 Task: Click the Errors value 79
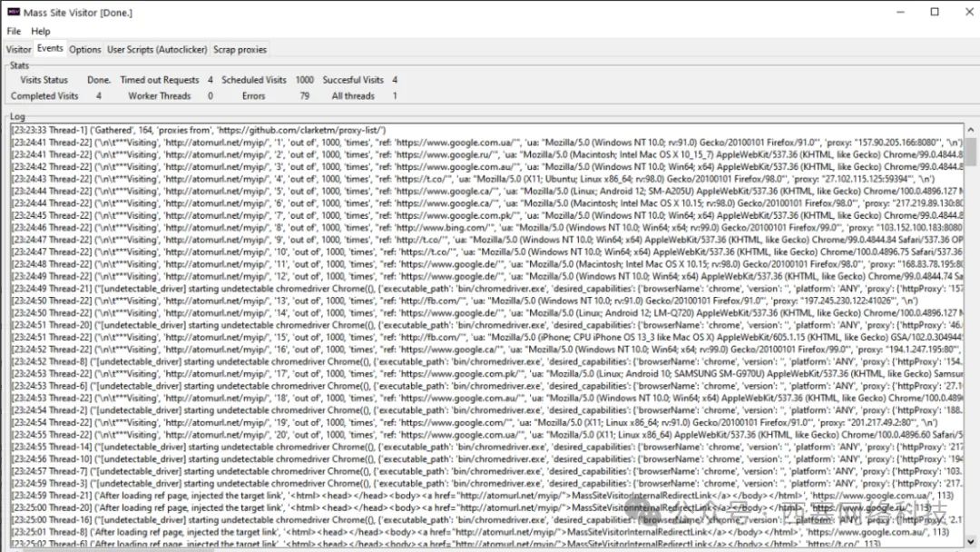(304, 96)
